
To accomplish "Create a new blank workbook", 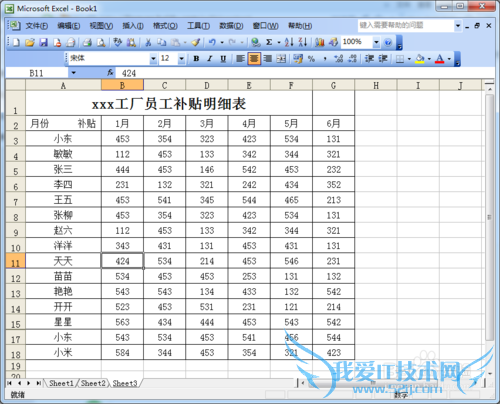I will pos(16,42).
